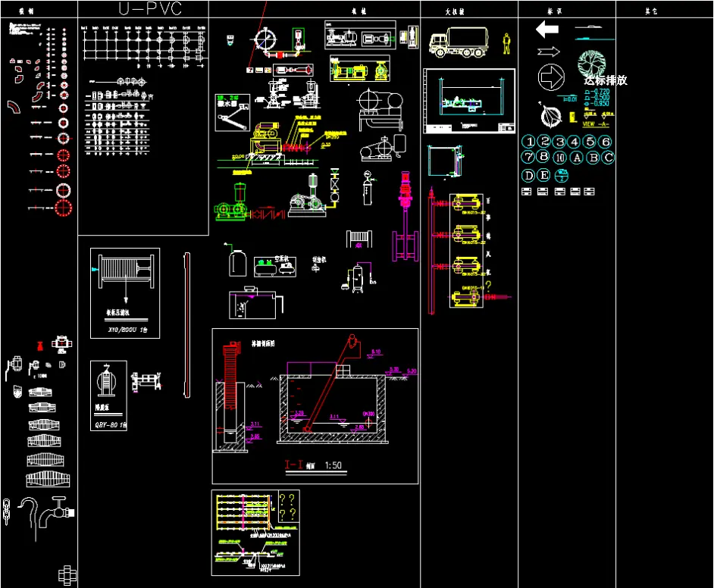Select the chain link symbol
Viewport: 714px width, 588px height.
(6, 511)
